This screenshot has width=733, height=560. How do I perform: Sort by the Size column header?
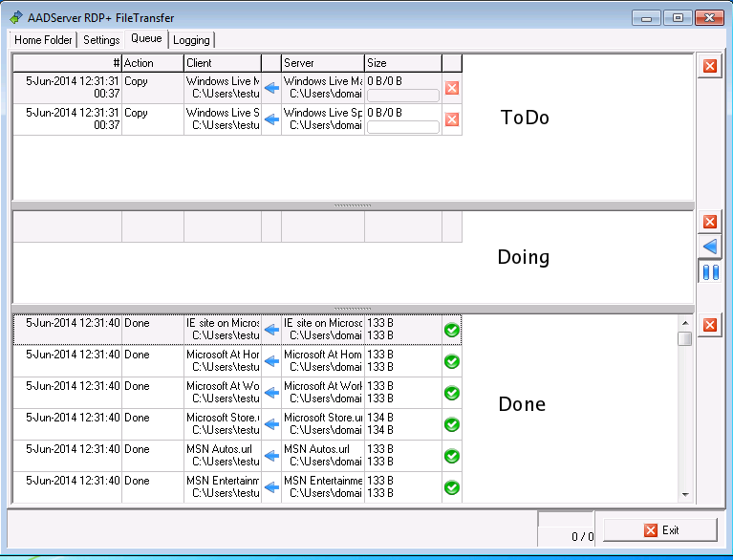[x=402, y=63]
